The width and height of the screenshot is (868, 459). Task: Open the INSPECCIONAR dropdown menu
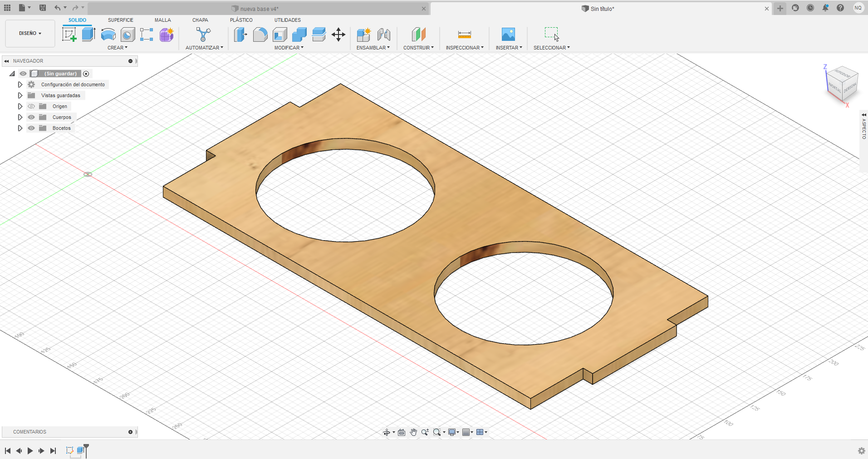click(465, 48)
